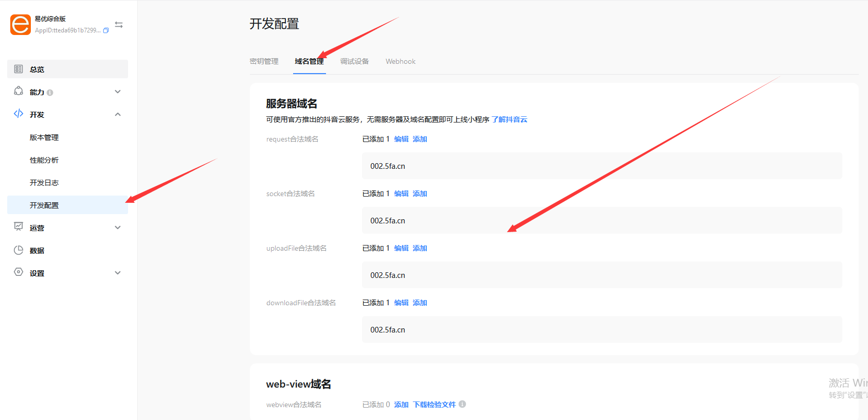Open the 数据 sidebar item
Screen dimensions: 868x420
(37, 251)
